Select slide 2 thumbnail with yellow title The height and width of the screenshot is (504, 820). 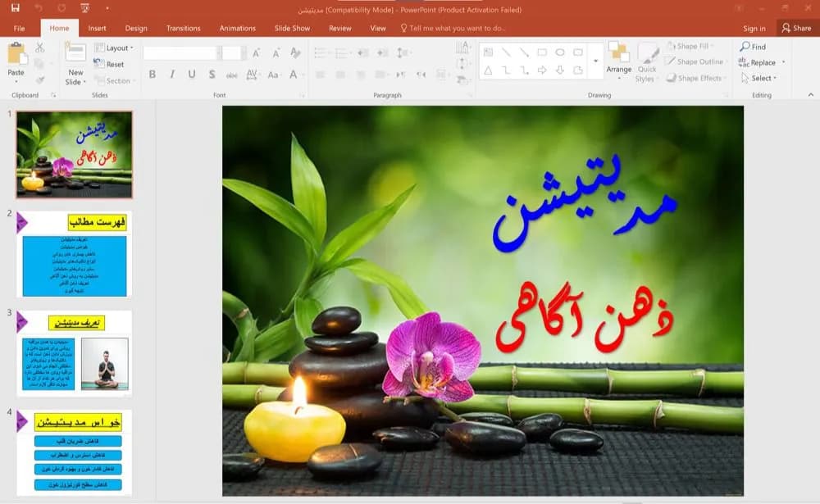tap(75, 254)
